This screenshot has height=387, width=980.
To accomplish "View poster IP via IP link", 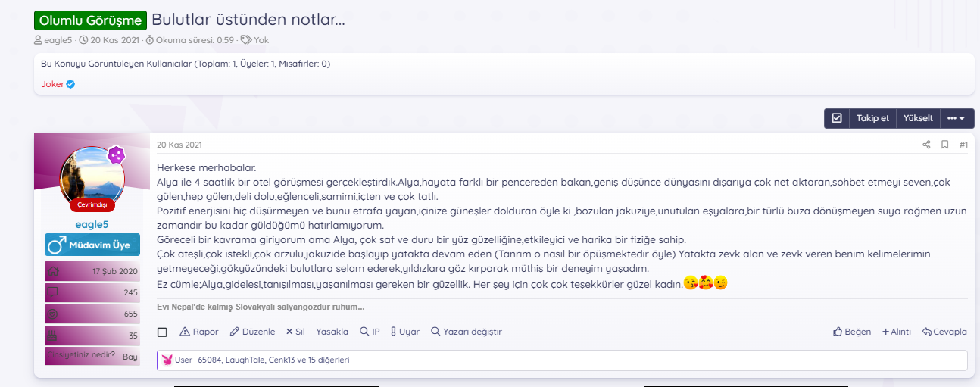I will [x=370, y=332].
